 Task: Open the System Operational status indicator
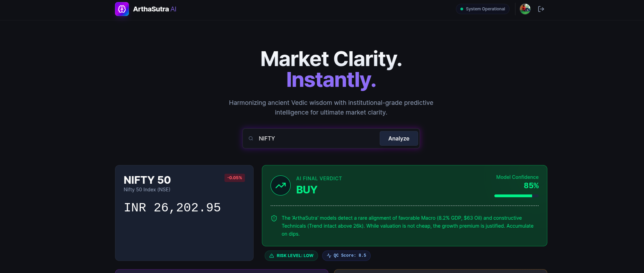coord(483,9)
